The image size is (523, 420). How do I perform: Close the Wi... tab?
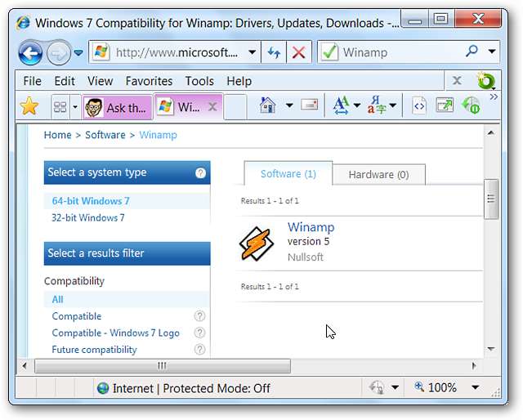point(212,107)
